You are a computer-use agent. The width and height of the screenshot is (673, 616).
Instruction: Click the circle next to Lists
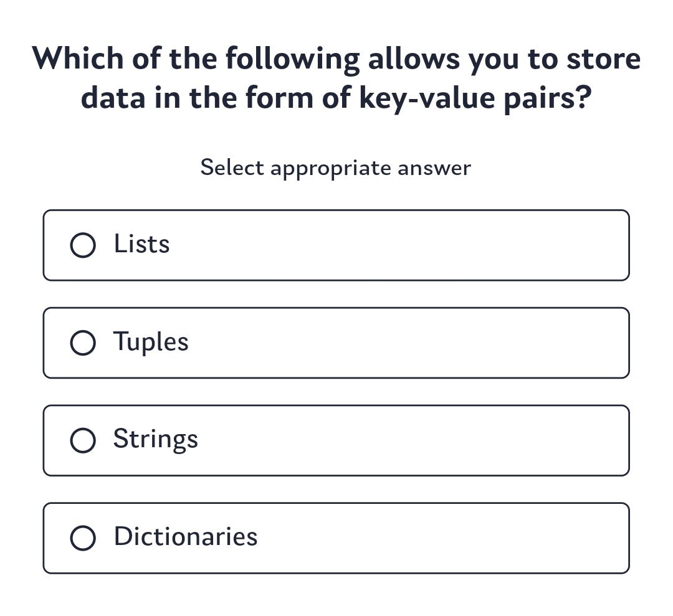click(83, 245)
